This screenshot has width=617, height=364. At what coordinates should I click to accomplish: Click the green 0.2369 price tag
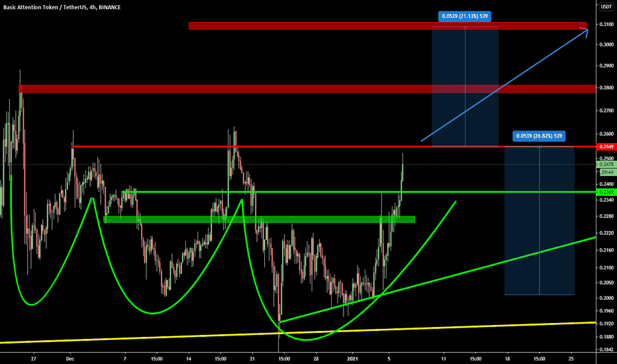click(x=606, y=192)
